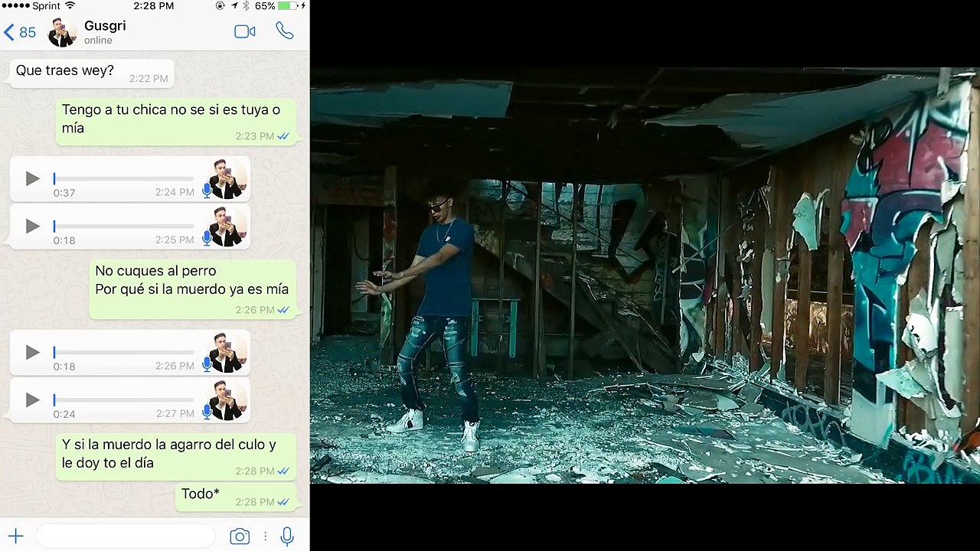
Task: Tap the 2:28 PM clock in the status bar
Action: 154,5
